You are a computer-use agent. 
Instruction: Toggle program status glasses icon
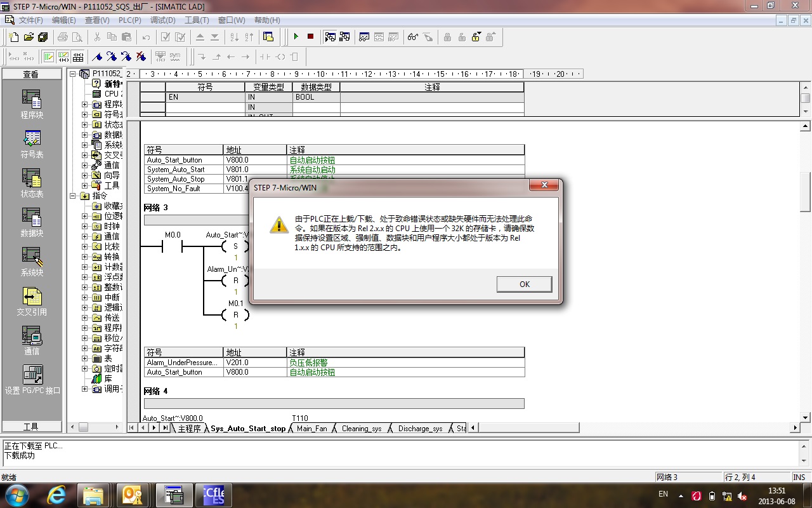click(x=413, y=37)
